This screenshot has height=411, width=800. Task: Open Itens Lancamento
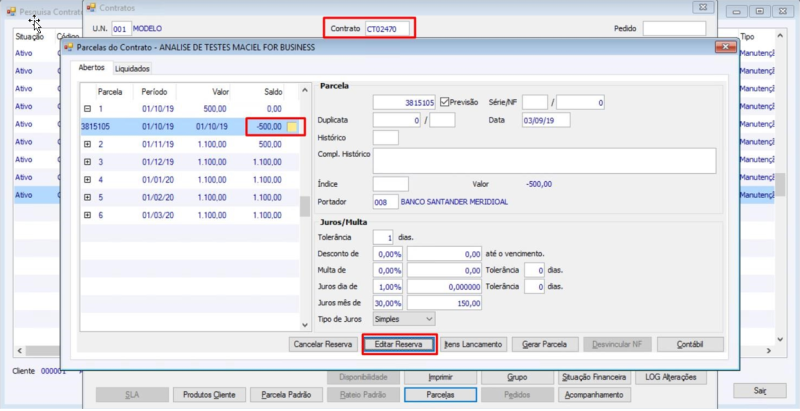474,344
